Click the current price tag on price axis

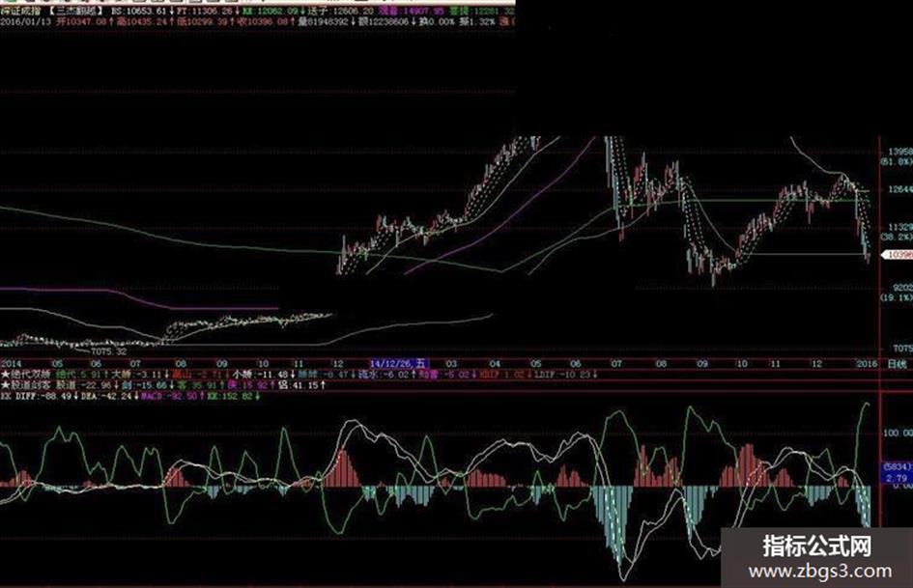[x=898, y=255]
